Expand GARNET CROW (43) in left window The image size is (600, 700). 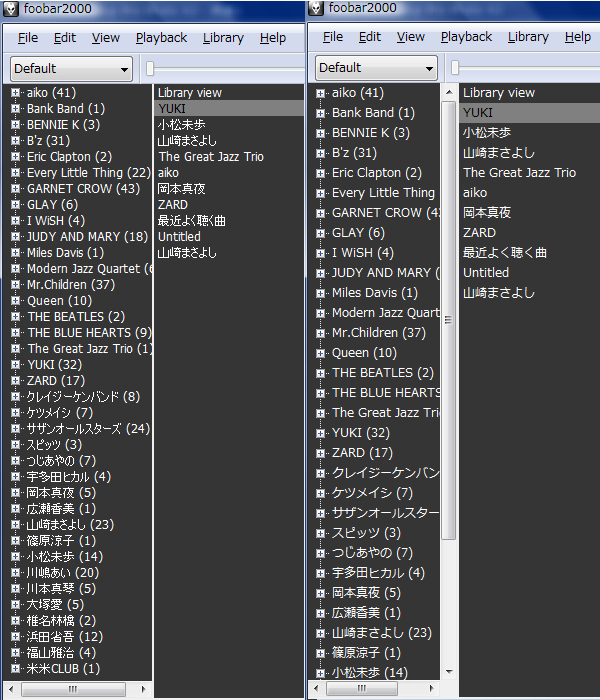pos(16,189)
